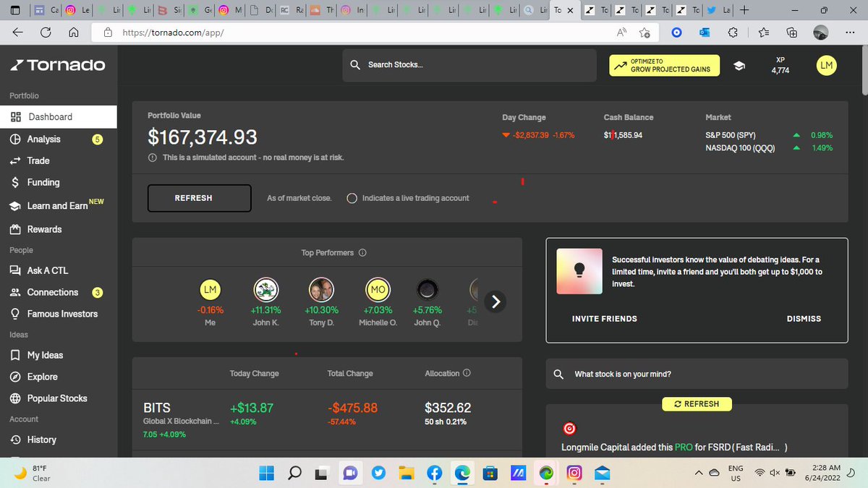Click INVITE FRIENDS
This screenshot has height=488, width=868.
pyautogui.click(x=605, y=319)
